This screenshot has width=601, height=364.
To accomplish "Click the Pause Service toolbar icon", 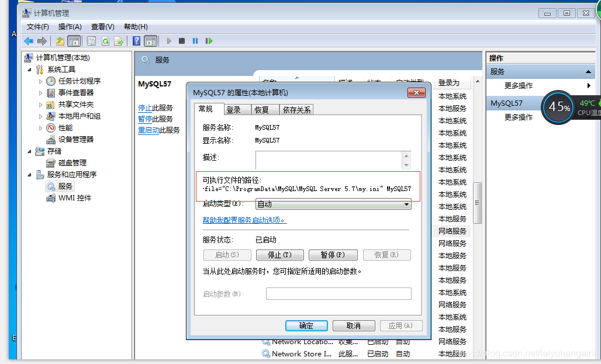I will [x=195, y=41].
